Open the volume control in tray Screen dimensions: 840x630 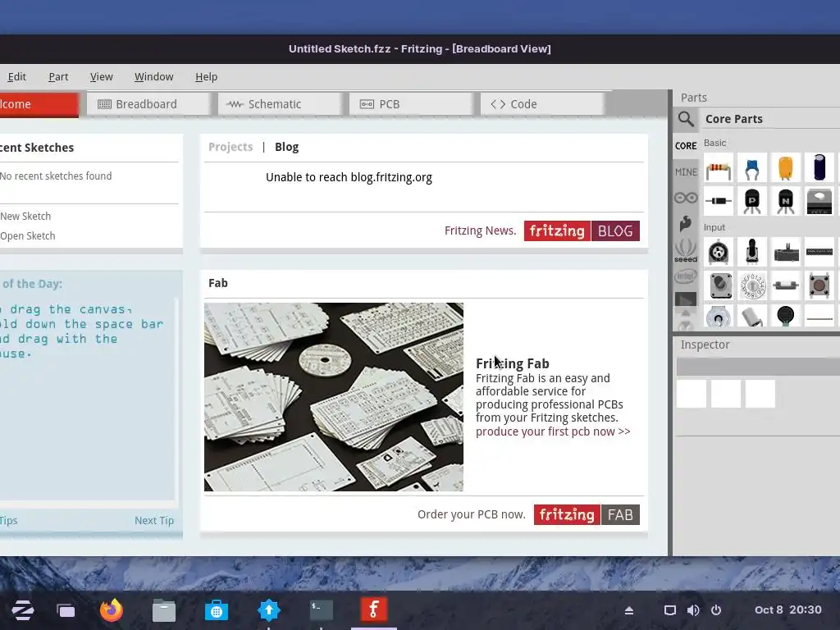tap(693, 610)
